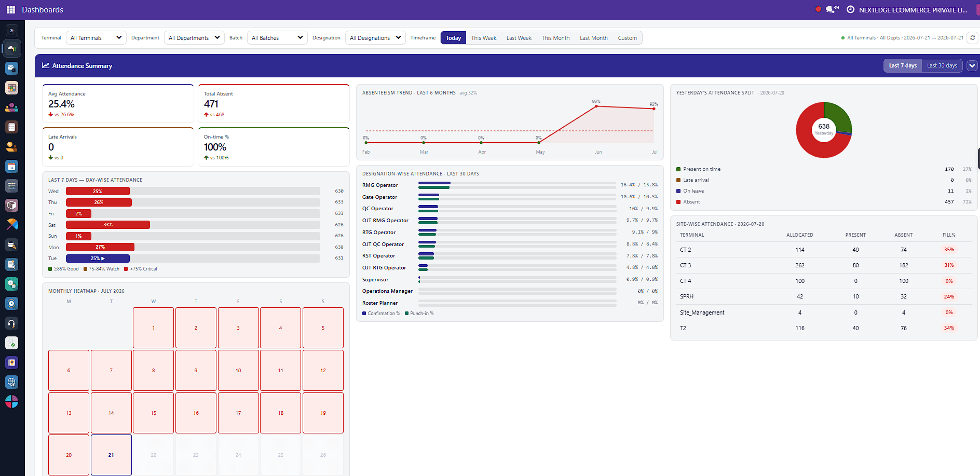
Task: Open the globe sidebar icon
Action: pyautogui.click(x=11, y=382)
